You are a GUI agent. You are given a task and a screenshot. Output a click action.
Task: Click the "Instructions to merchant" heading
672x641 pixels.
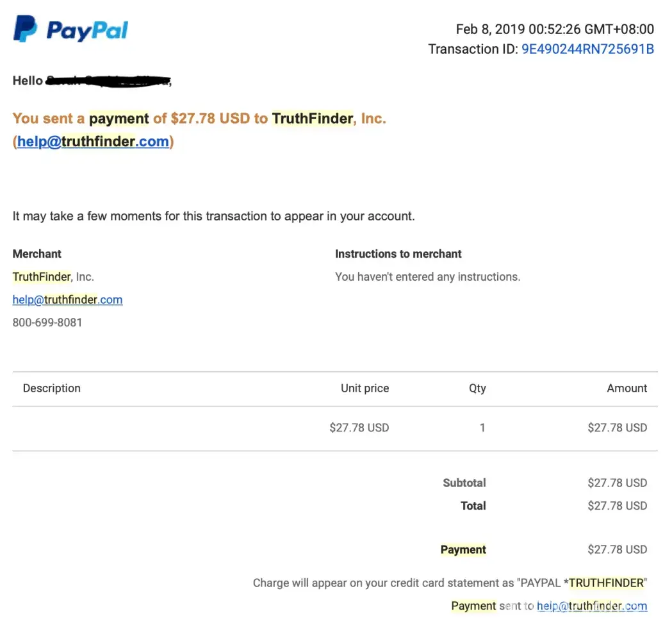398,254
